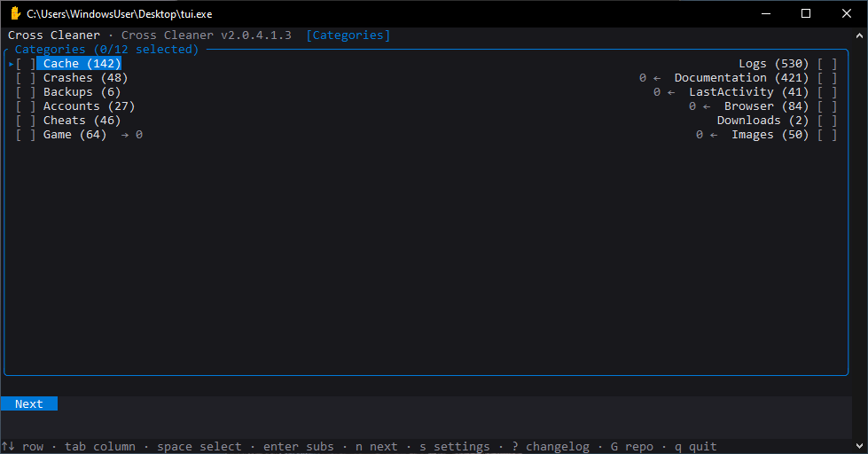Click the 'G repo' shortcut hint
This screenshot has height=454, width=868.
(632, 446)
